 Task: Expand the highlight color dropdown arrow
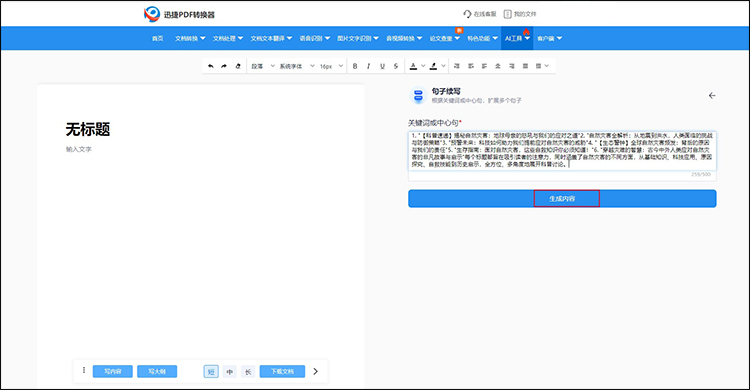coord(443,66)
